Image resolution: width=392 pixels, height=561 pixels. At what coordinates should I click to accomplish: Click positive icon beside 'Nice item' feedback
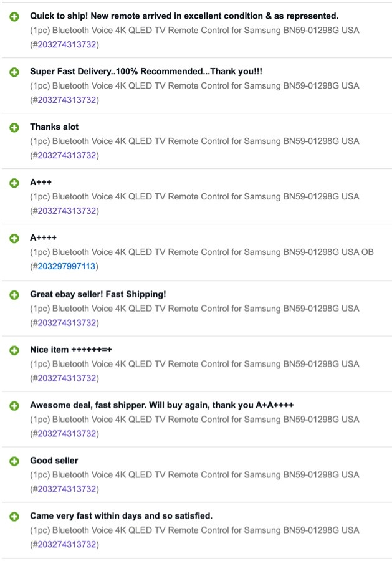[x=14, y=350]
